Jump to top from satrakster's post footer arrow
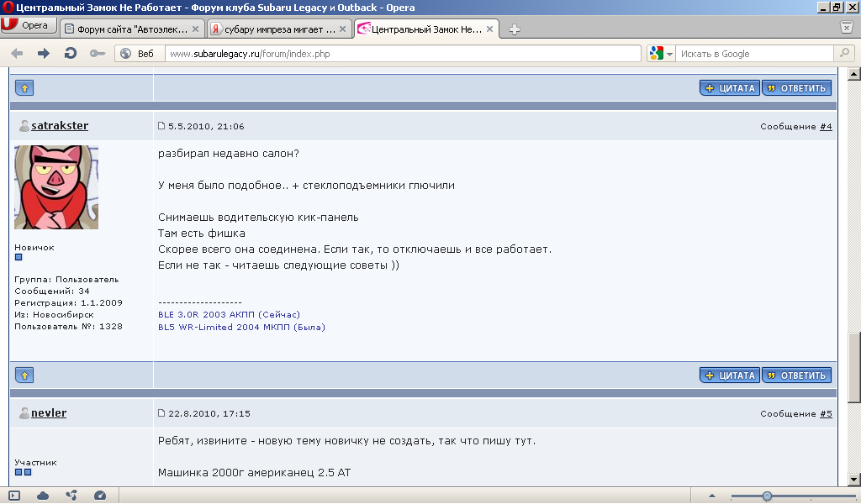The height and width of the screenshot is (504, 861). [24, 375]
